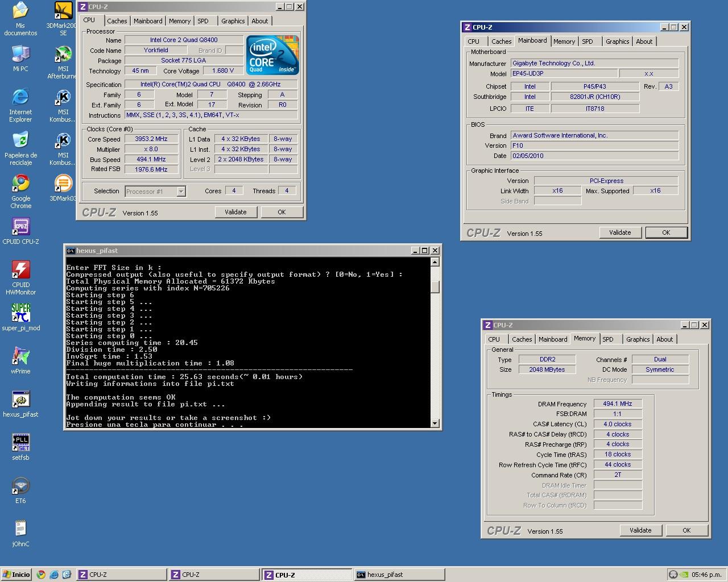Select the Rated FSB value 1976.6 MHz

[x=151, y=169]
